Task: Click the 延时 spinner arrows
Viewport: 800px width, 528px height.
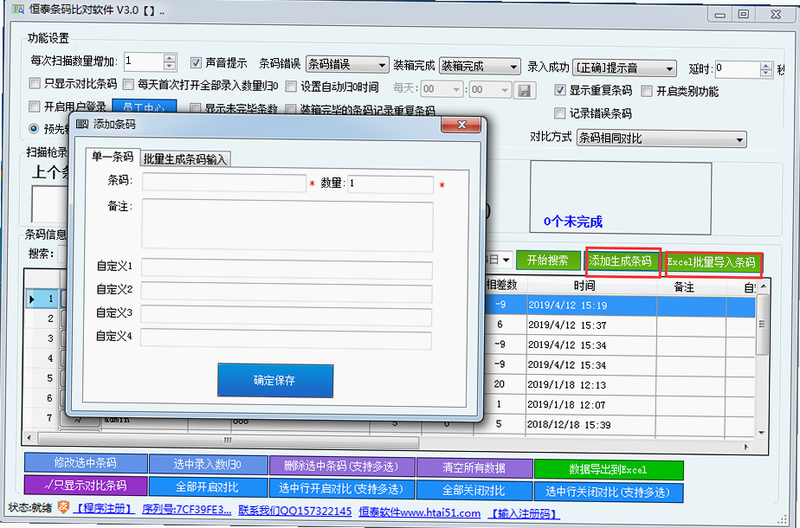Action: click(765, 69)
